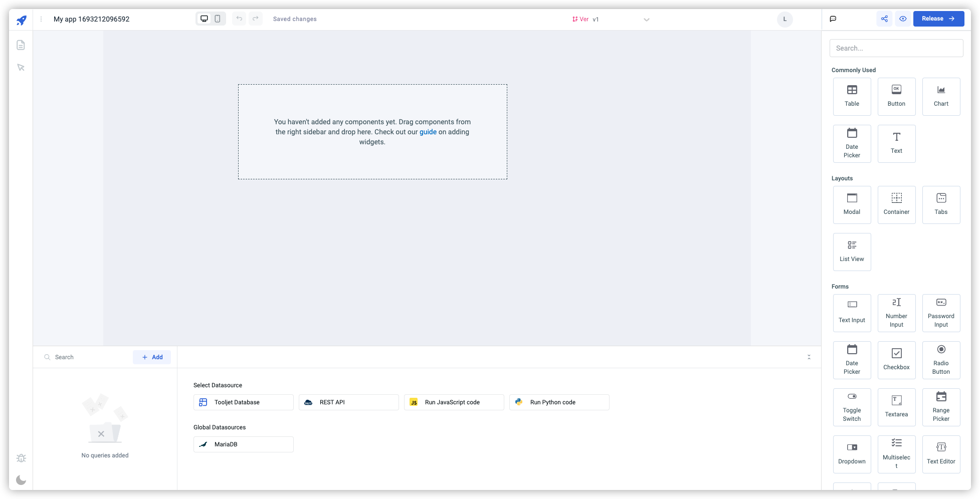Image resolution: width=980 pixels, height=499 pixels.
Task: Click the share app icon
Action: point(884,19)
